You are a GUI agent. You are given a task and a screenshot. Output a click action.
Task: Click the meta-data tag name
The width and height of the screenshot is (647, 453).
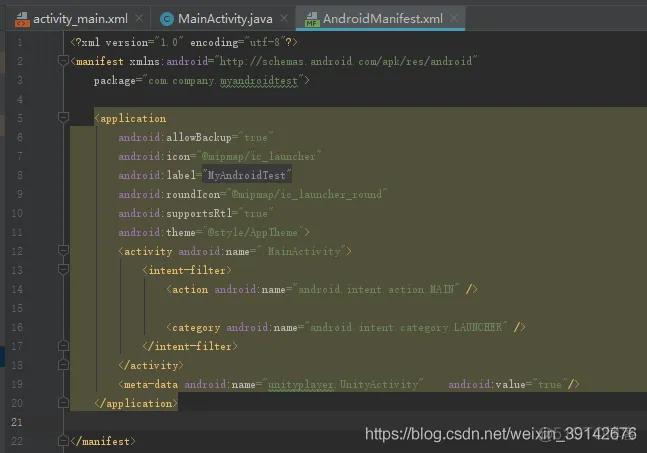(151, 384)
